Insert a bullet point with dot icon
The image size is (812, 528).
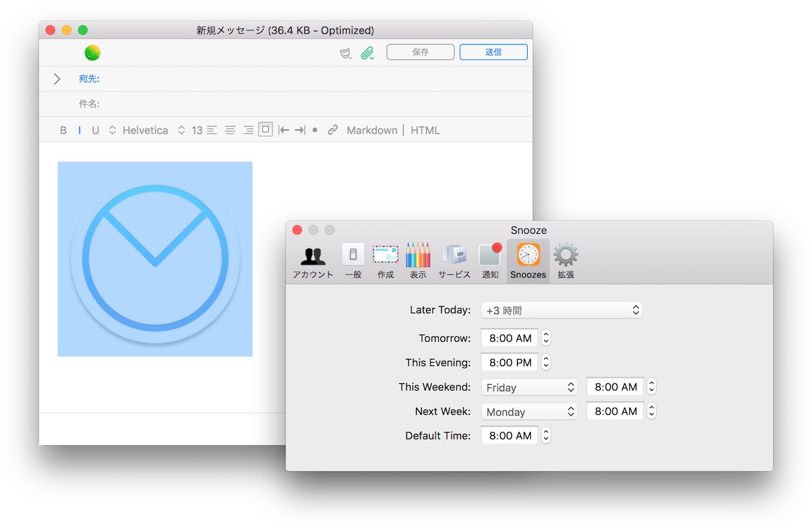315,131
